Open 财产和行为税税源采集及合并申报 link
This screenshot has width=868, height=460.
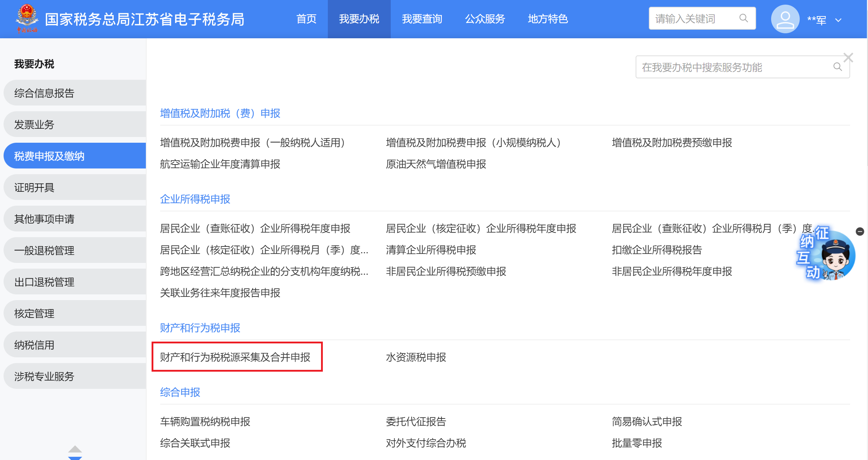pos(235,357)
